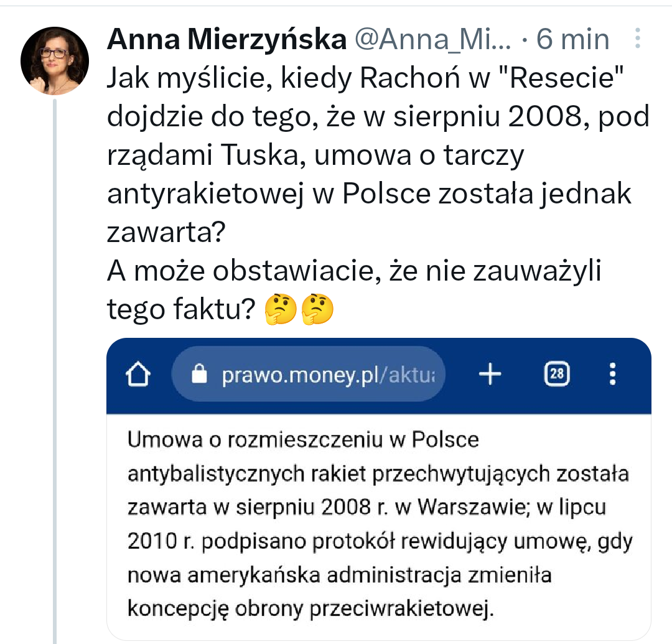Click the plus new tab icon
Image resolution: width=672 pixels, height=644 pixels.
point(490,375)
